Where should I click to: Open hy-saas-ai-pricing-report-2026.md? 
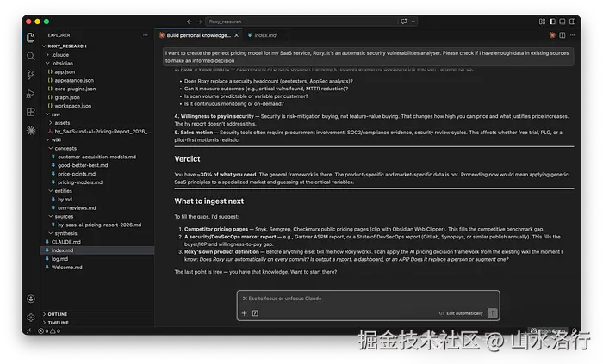[x=97, y=225]
